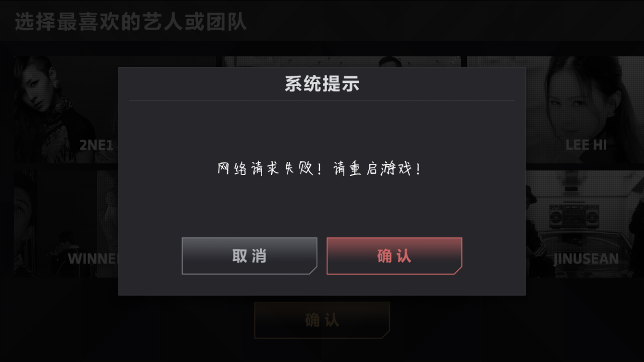Select the 2NE1 artist card

pyautogui.click(x=66, y=110)
